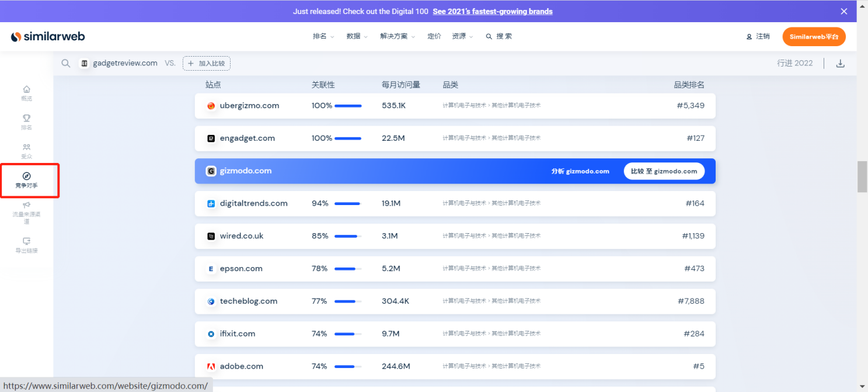
Task: Click the download icon in the toolbar
Action: [x=841, y=63]
